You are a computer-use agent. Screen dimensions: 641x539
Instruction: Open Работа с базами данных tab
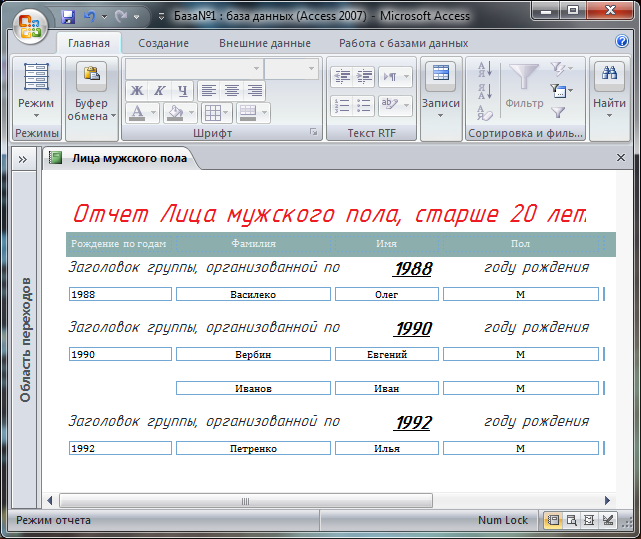(x=403, y=43)
